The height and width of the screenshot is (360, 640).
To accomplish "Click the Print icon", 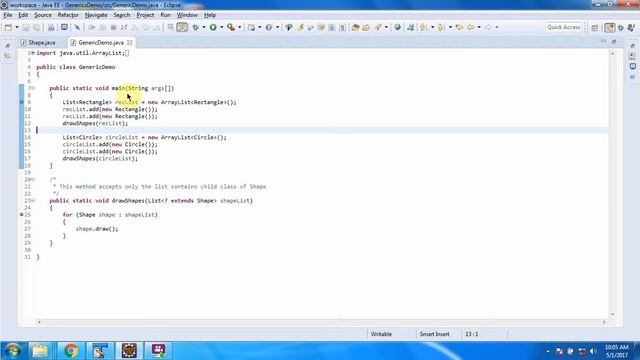I will (x=51, y=27).
